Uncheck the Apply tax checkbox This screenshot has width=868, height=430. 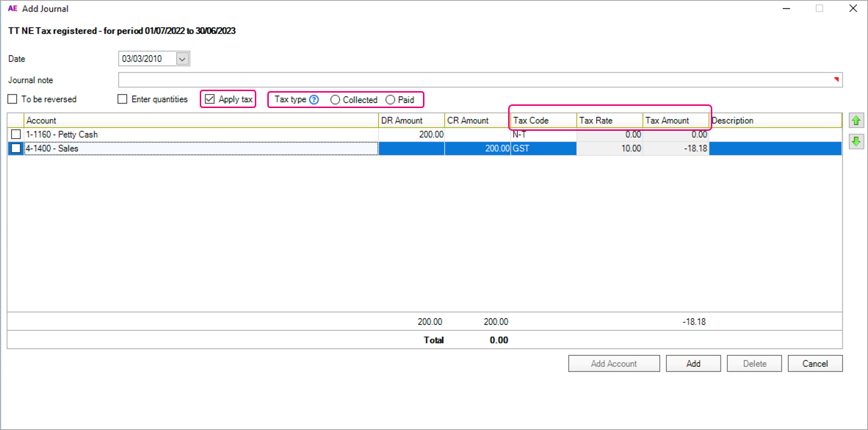point(210,99)
